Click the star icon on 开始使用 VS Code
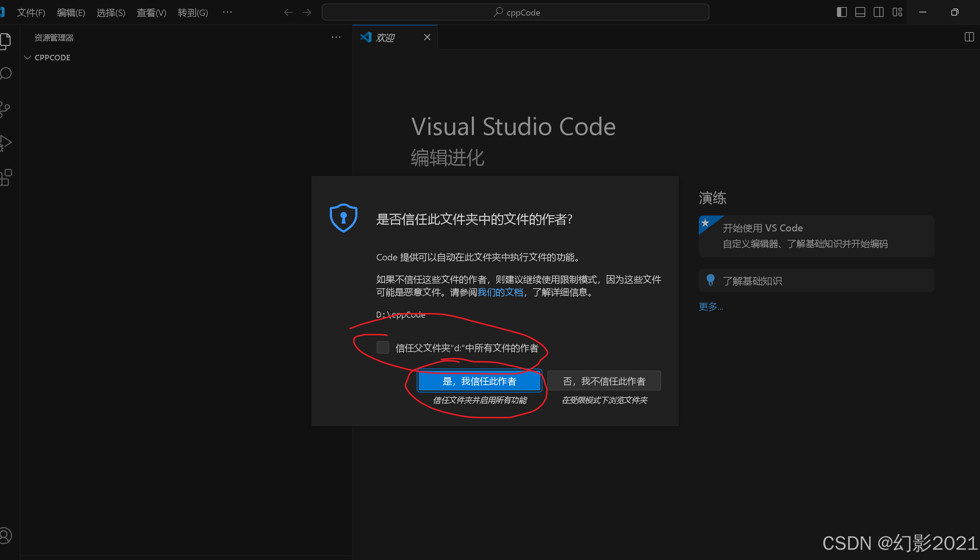 705,222
